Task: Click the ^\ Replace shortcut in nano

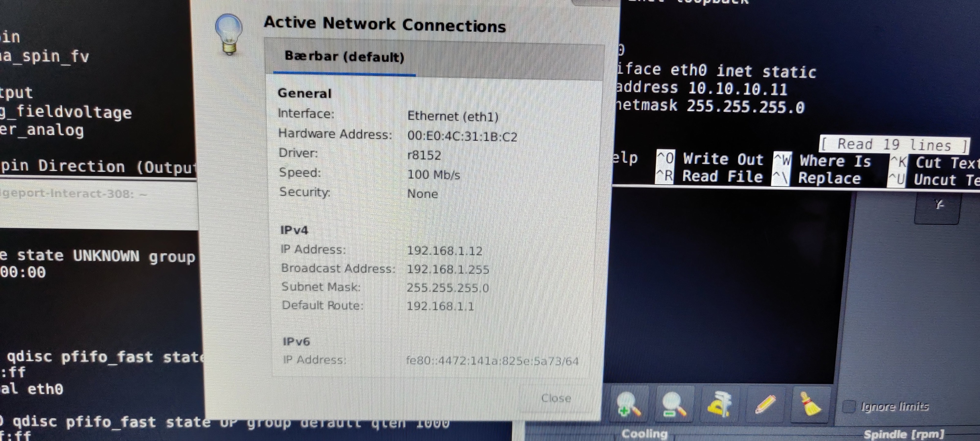Action: click(x=816, y=178)
